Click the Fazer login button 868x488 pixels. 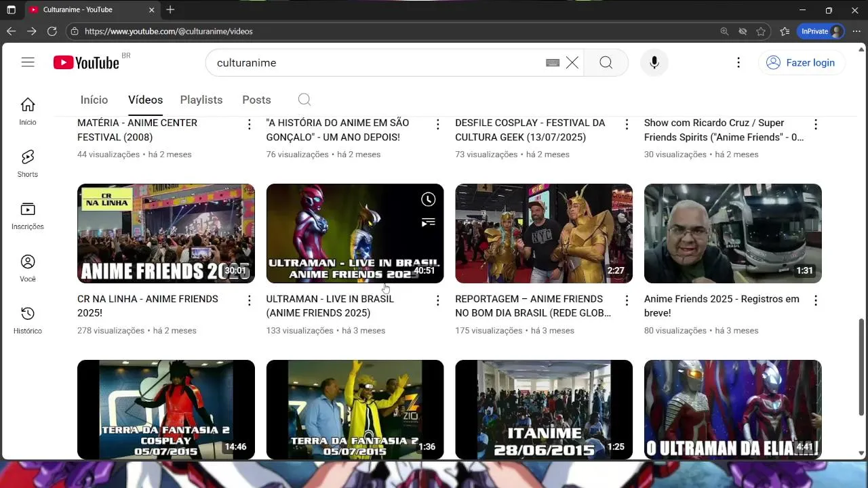coord(801,62)
